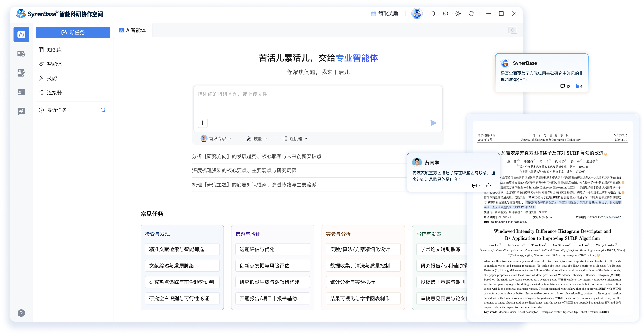
Task: Open the hashtag topics sidebar icon
Action: click(21, 111)
